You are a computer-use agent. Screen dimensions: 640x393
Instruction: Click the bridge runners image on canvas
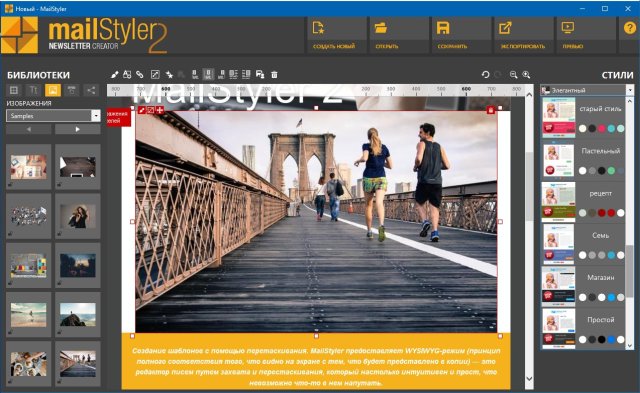point(316,222)
